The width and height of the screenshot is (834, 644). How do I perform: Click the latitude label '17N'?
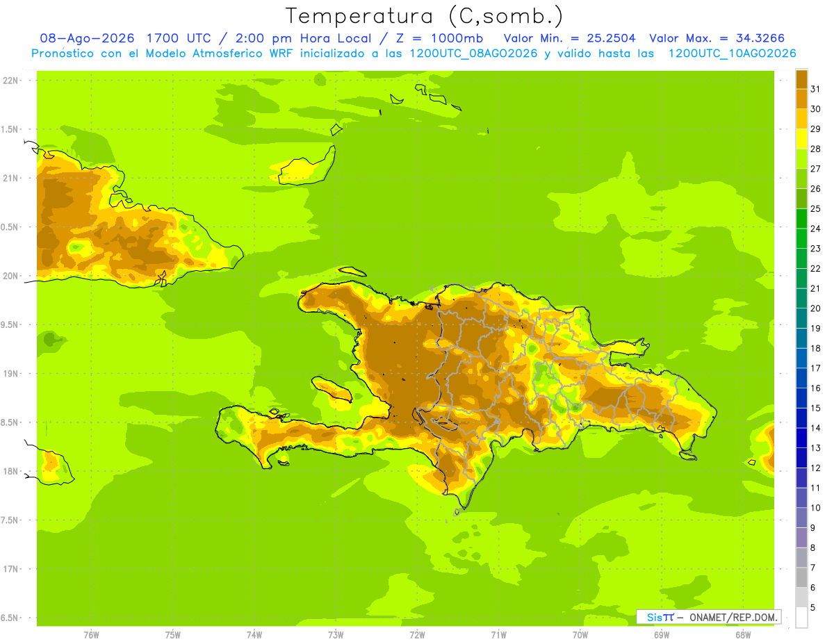pos(10,569)
